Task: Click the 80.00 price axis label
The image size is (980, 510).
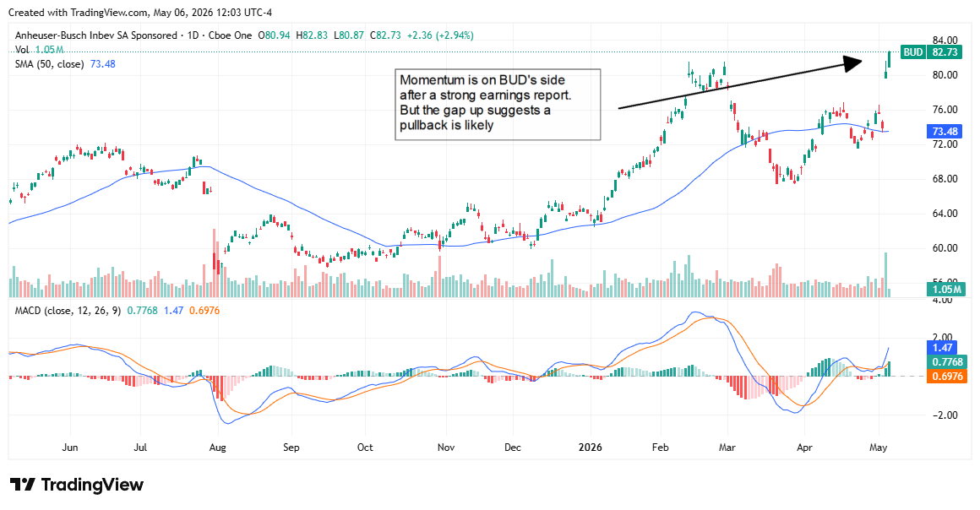Action: (x=945, y=75)
